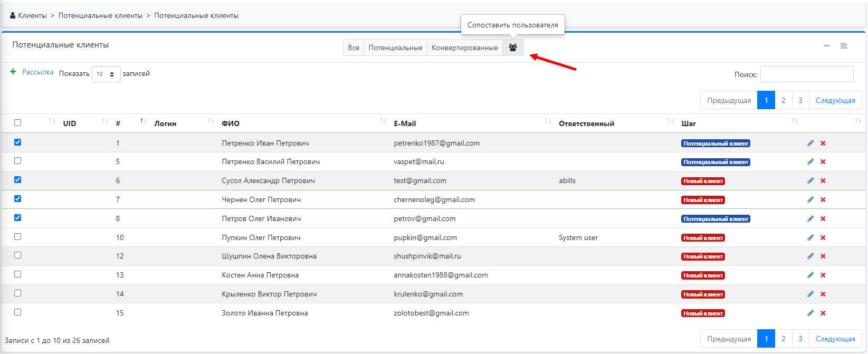Delete the Сусол Александр Петрович row
Image resolution: width=868 pixels, height=354 pixels.
823,181
